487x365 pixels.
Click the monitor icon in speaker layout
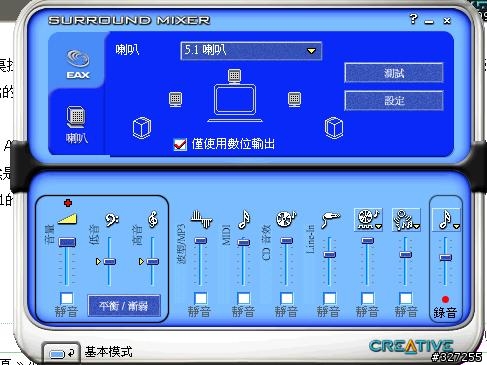pos(235,103)
